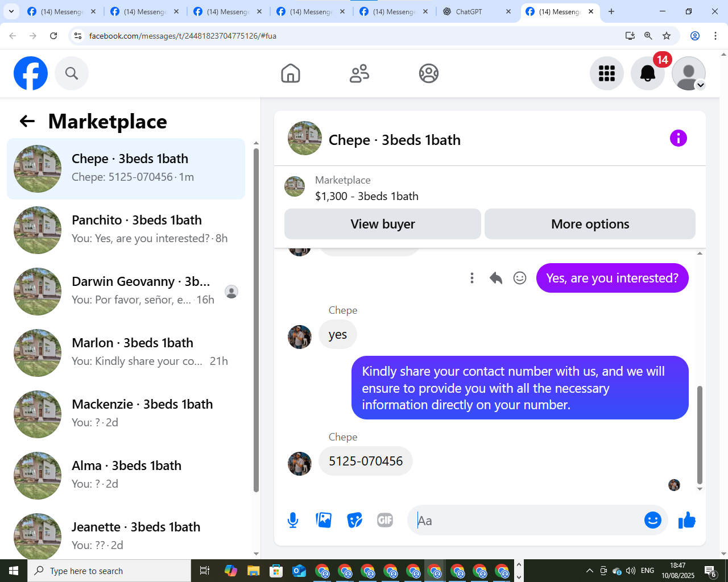Open Task View on the taskbar
728x582 pixels.
pyautogui.click(x=205, y=571)
